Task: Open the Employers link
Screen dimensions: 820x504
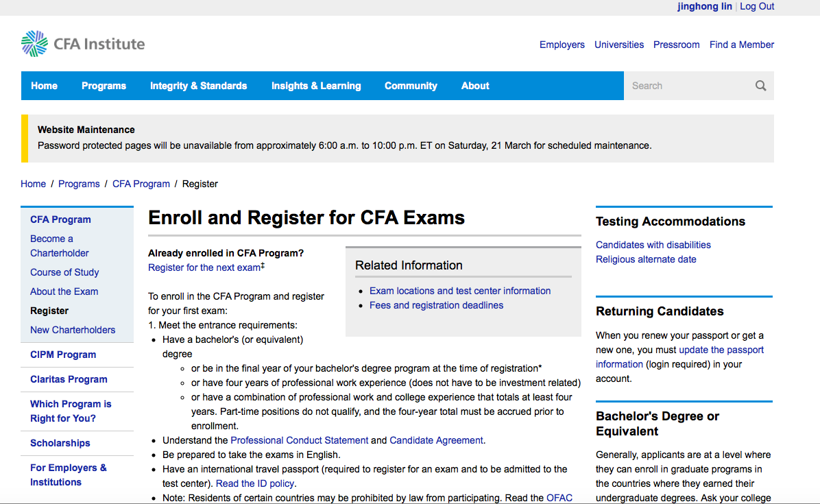Action: click(x=562, y=45)
